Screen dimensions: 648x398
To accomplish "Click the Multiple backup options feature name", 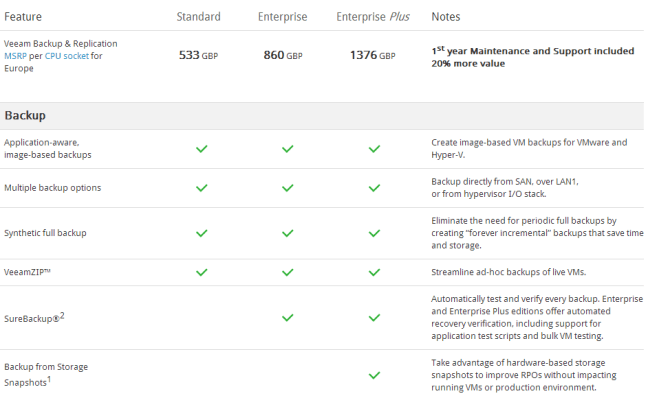I will point(52,188).
